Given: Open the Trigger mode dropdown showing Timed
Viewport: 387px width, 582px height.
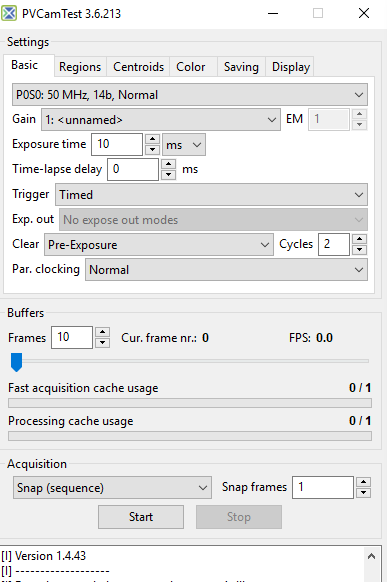Looking at the screenshot, I should (211, 194).
